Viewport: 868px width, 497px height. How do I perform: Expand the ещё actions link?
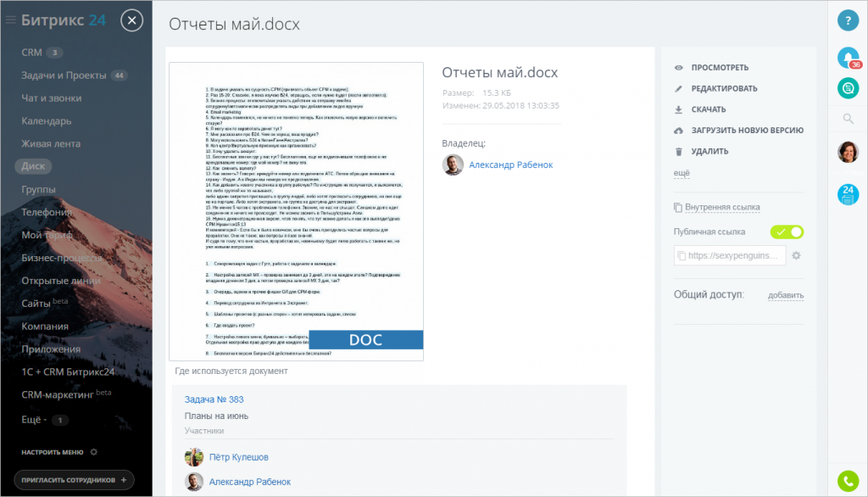pyautogui.click(x=682, y=173)
